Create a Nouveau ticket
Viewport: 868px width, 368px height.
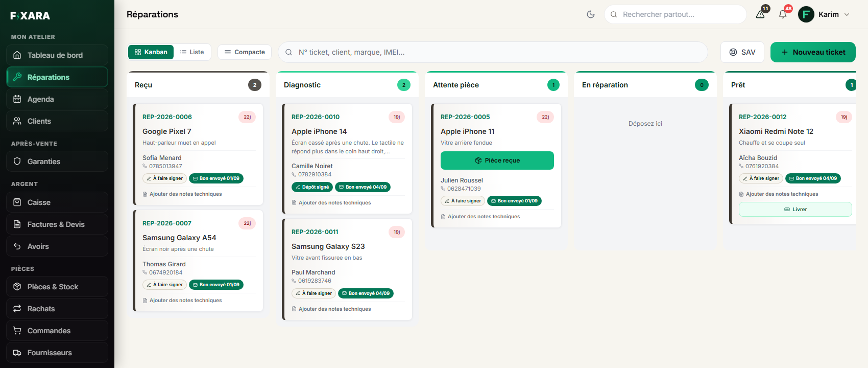coord(813,52)
